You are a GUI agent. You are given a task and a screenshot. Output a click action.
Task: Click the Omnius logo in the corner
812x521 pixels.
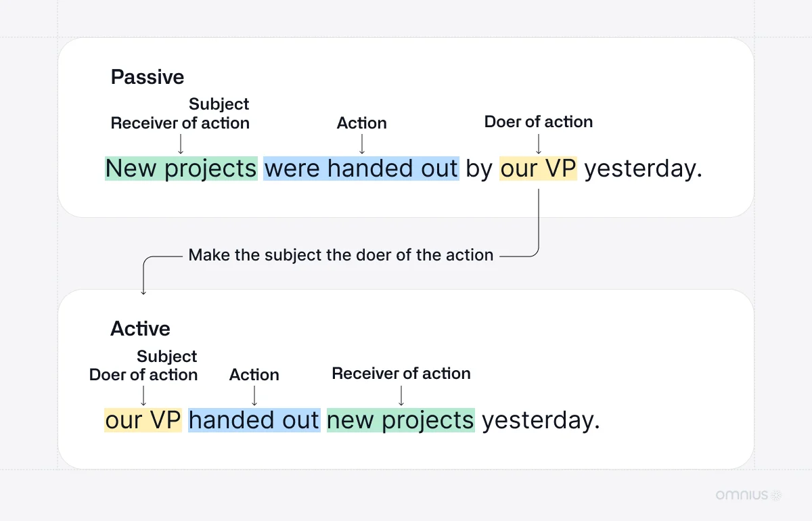[x=749, y=495]
